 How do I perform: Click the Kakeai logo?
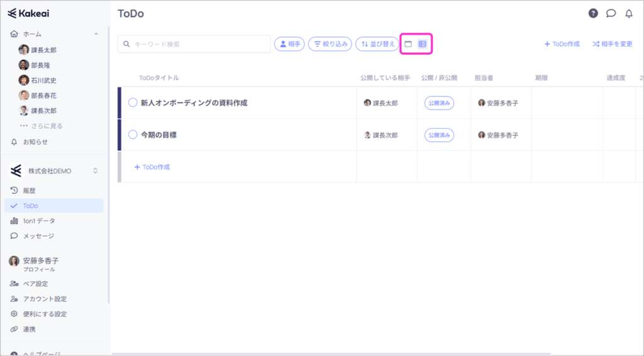30,13
